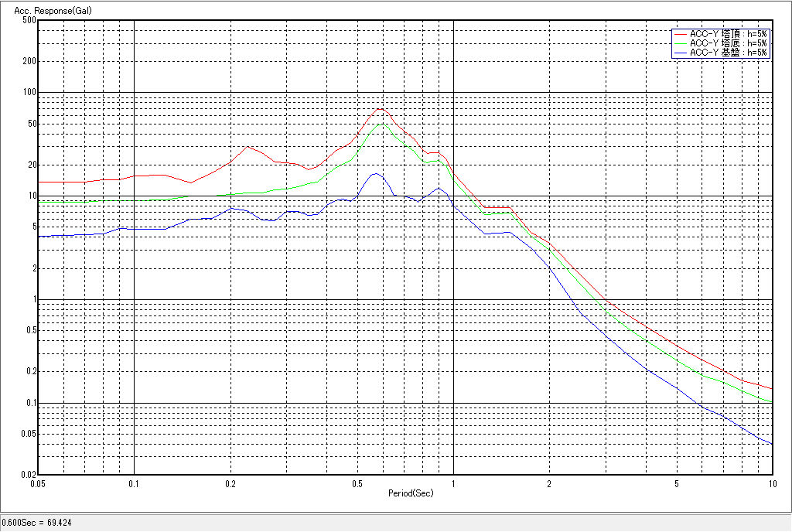
Task: Click the 10 label on horizontal axis
Action: point(771,483)
